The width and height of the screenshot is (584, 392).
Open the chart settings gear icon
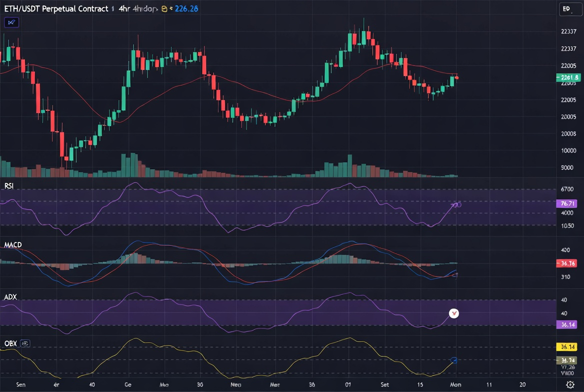pos(570,384)
